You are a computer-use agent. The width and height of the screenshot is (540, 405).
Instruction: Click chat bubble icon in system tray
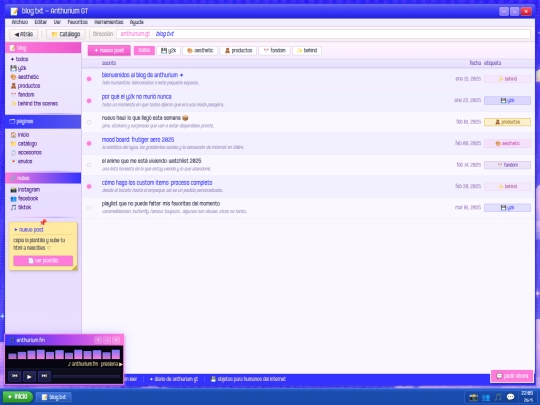coord(510,397)
